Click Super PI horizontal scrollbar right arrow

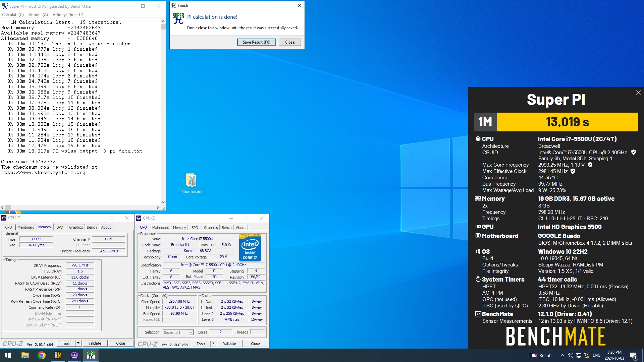click(x=158, y=207)
